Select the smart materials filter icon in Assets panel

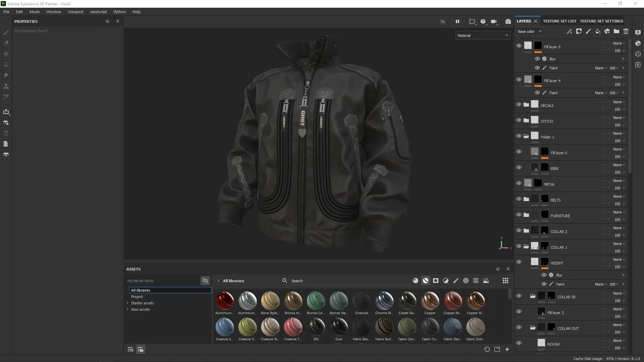(x=426, y=281)
